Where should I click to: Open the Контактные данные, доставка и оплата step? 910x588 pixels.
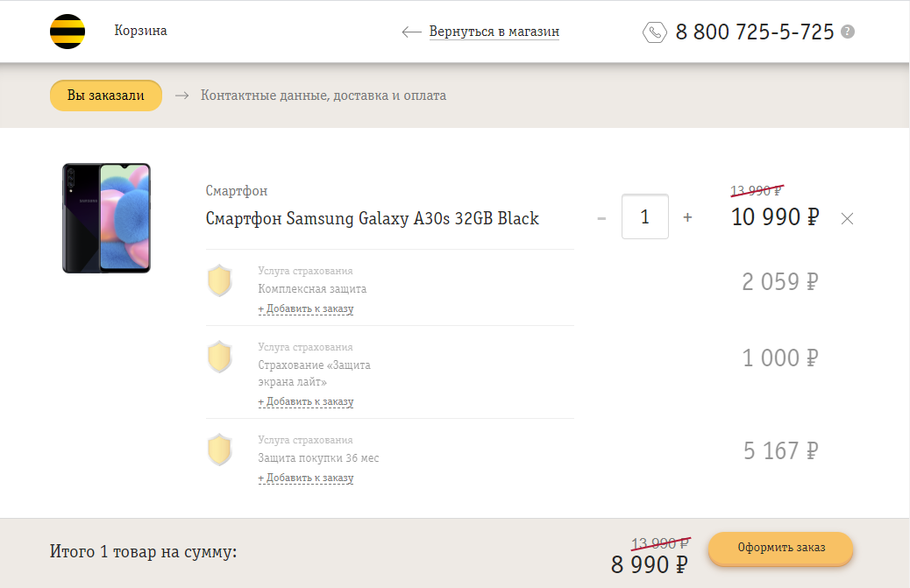click(x=323, y=96)
